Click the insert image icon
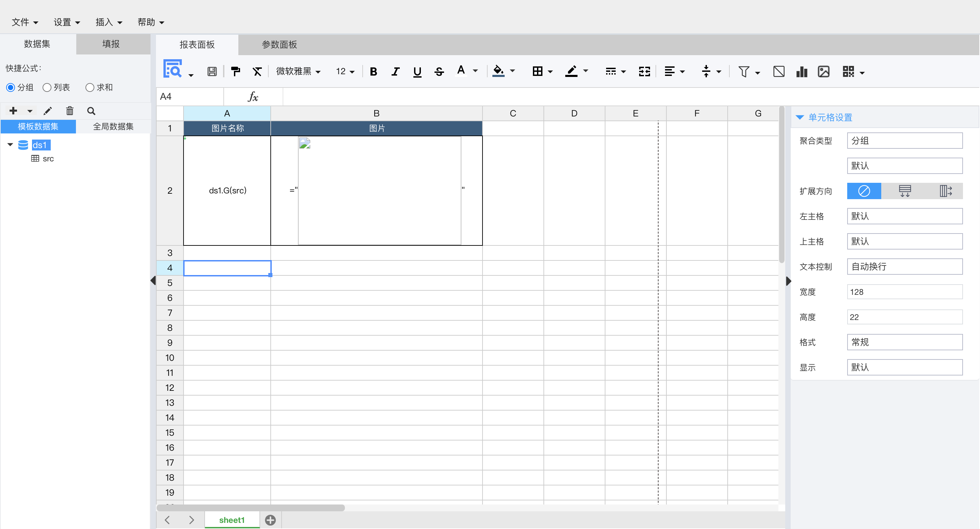The width and height of the screenshot is (980, 529). point(823,71)
